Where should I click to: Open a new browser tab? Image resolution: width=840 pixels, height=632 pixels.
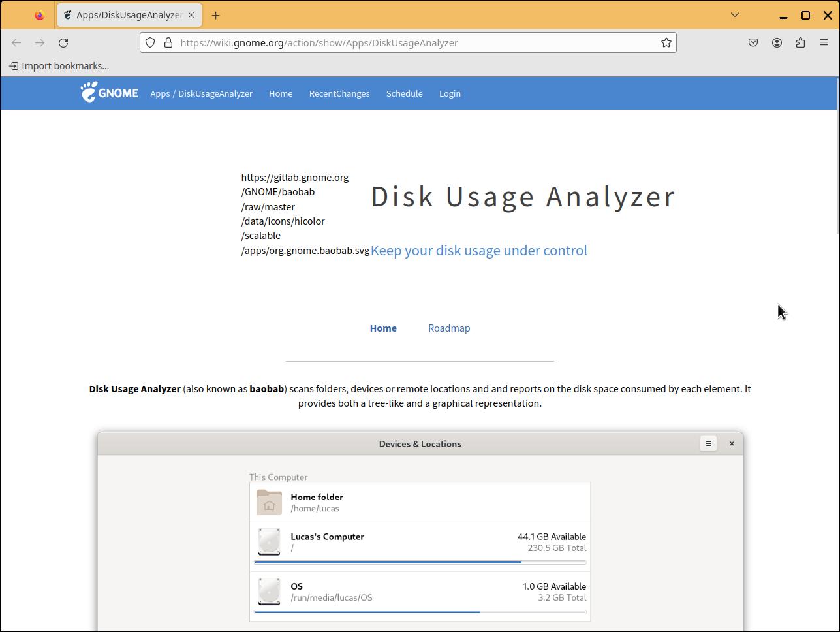click(216, 15)
